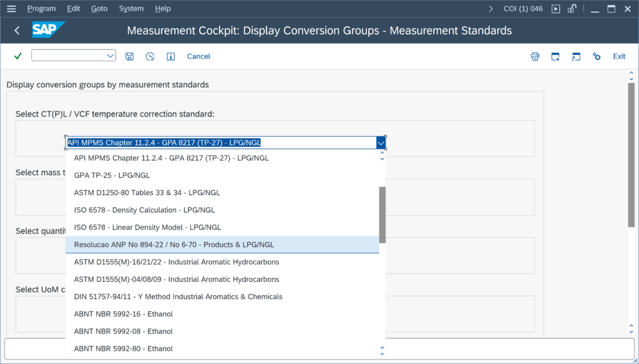Open the Program menu
The height and width of the screenshot is (364, 639).
(41, 9)
